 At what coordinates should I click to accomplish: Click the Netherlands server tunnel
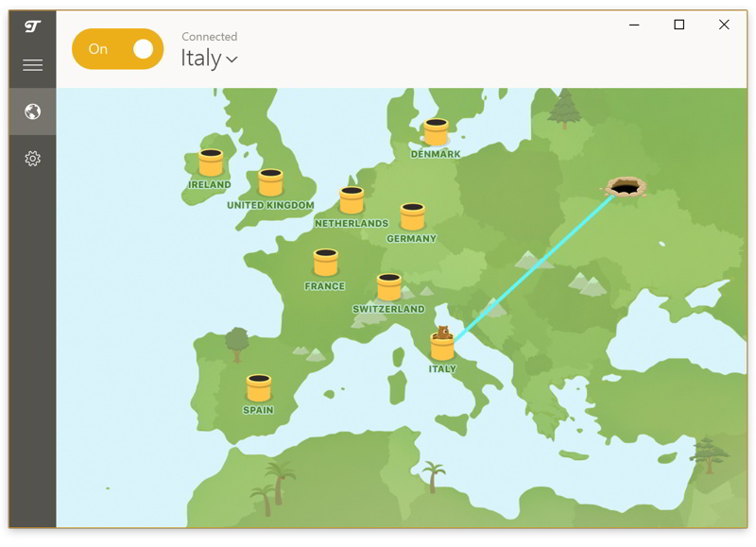coord(352,200)
